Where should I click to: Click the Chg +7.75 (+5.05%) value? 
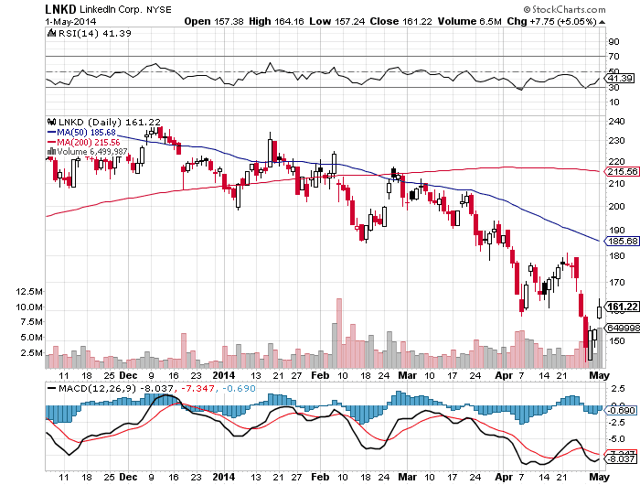tap(552, 21)
